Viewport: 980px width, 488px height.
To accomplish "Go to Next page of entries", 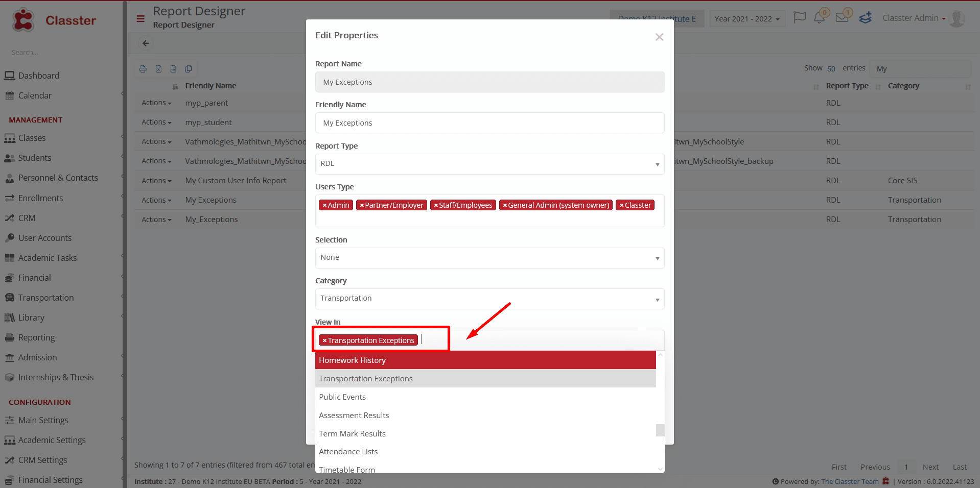I will click(x=930, y=467).
